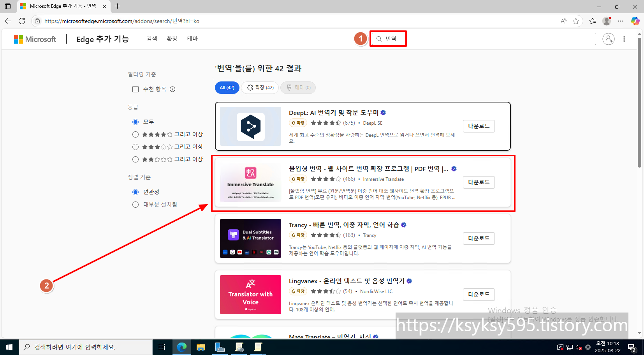
Task: Open 몰입형 번역 extension title link
Action: (x=368, y=169)
